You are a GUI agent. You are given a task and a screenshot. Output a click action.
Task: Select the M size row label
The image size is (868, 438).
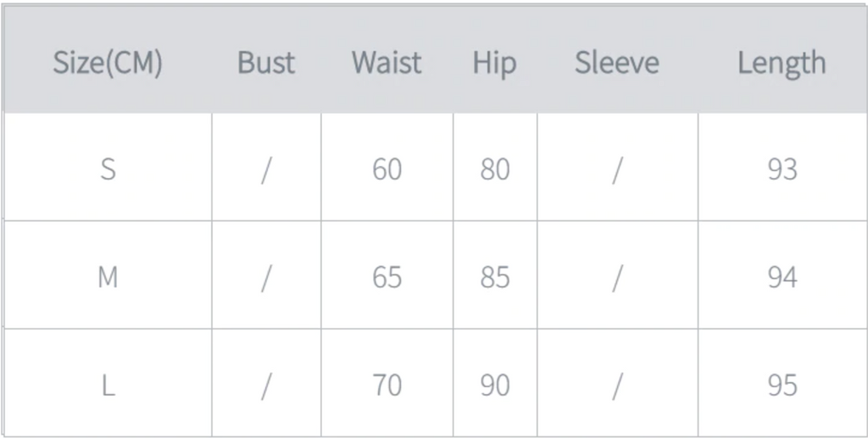click(108, 277)
